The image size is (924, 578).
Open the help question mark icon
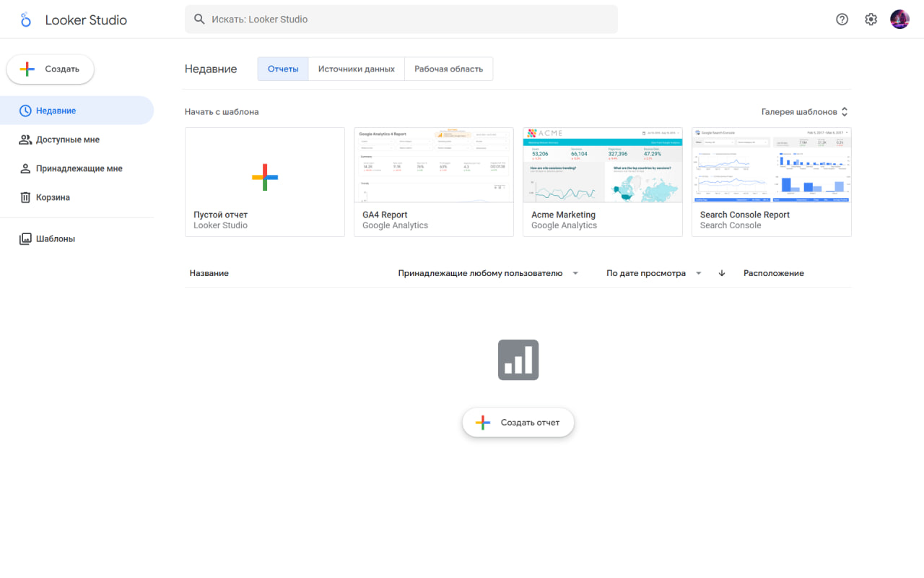842,20
